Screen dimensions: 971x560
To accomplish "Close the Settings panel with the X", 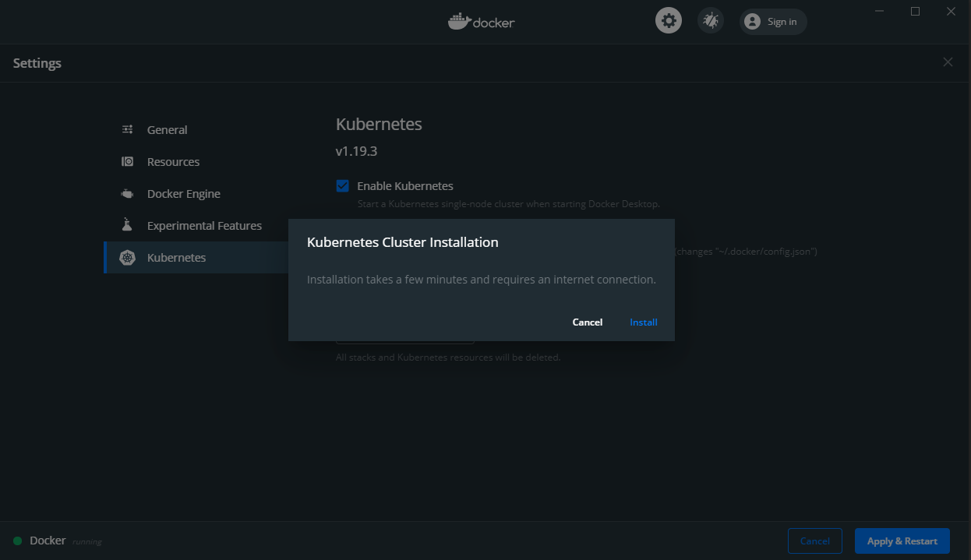I will tap(948, 62).
